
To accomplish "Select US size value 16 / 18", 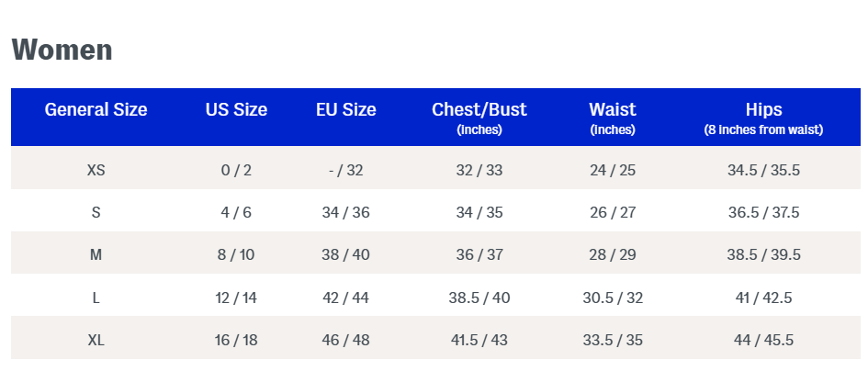I will tap(236, 340).
